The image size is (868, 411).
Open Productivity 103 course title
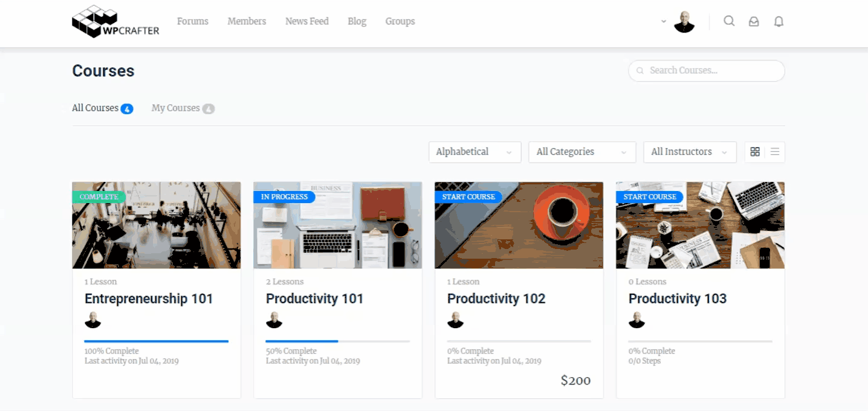click(x=678, y=299)
